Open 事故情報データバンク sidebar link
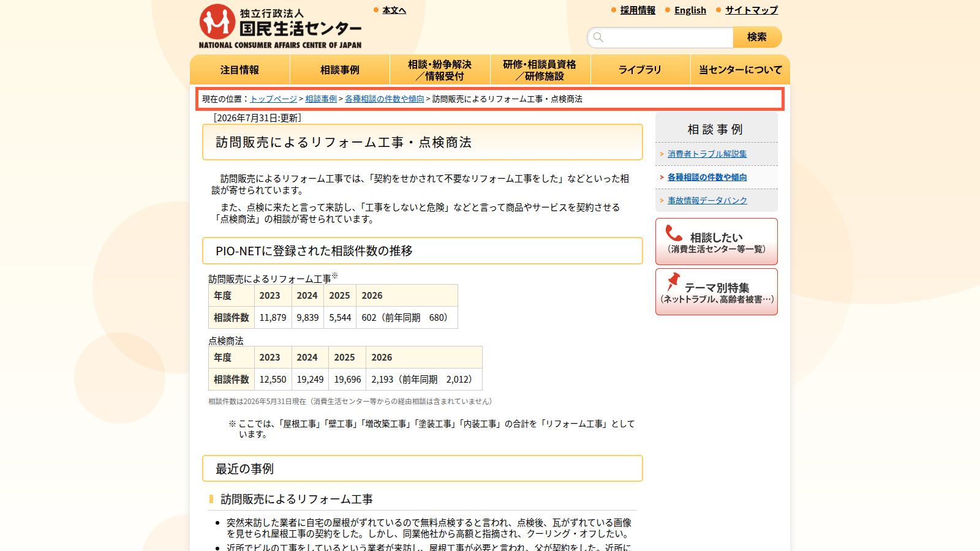The image size is (980, 551). (707, 201)
